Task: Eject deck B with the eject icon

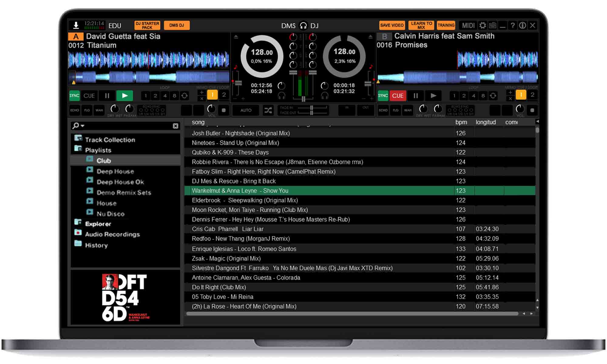Action: (x=370, y=37)
